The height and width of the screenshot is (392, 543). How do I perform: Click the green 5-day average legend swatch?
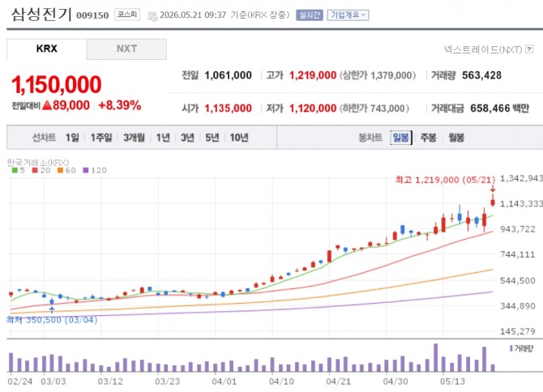(15, 170)
